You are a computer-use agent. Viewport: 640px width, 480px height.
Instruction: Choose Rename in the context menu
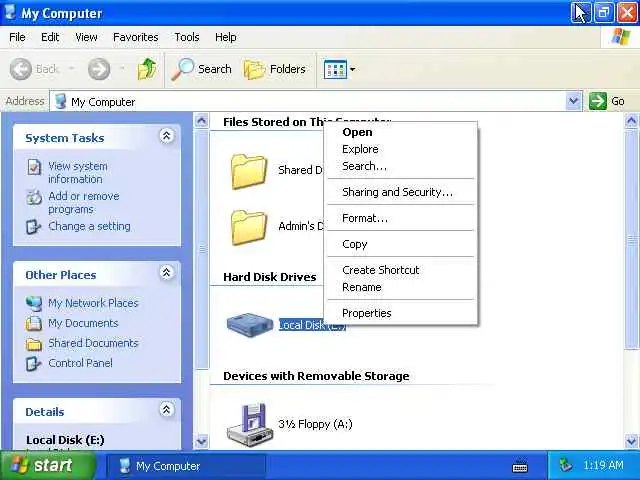point(402,287)
